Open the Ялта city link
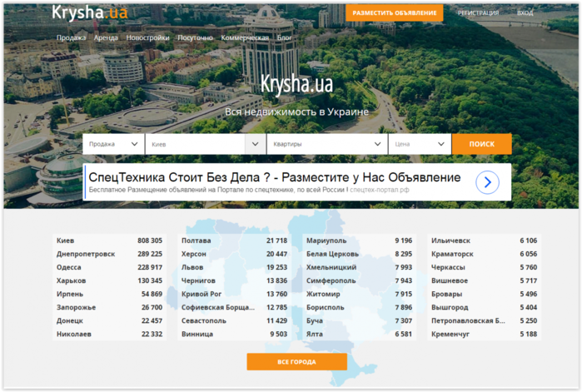582x392 pixels. (315, 334)
